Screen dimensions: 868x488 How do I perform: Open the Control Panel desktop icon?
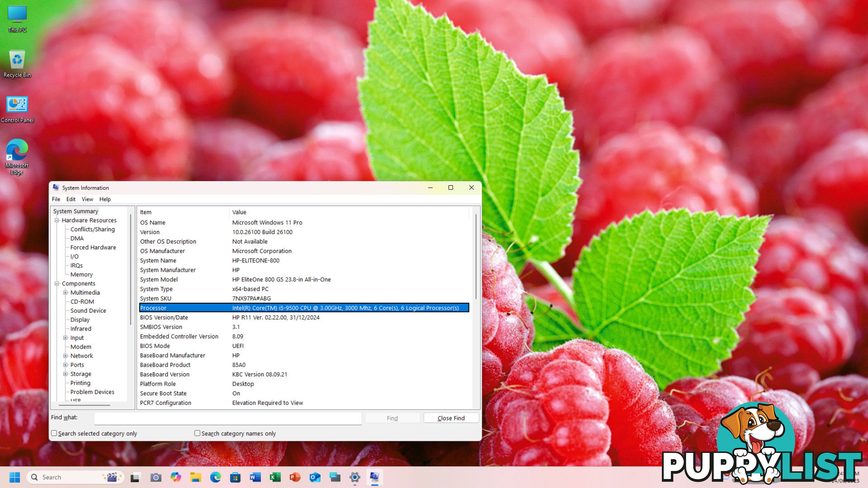pyautogui.click(x=17, y=109)
